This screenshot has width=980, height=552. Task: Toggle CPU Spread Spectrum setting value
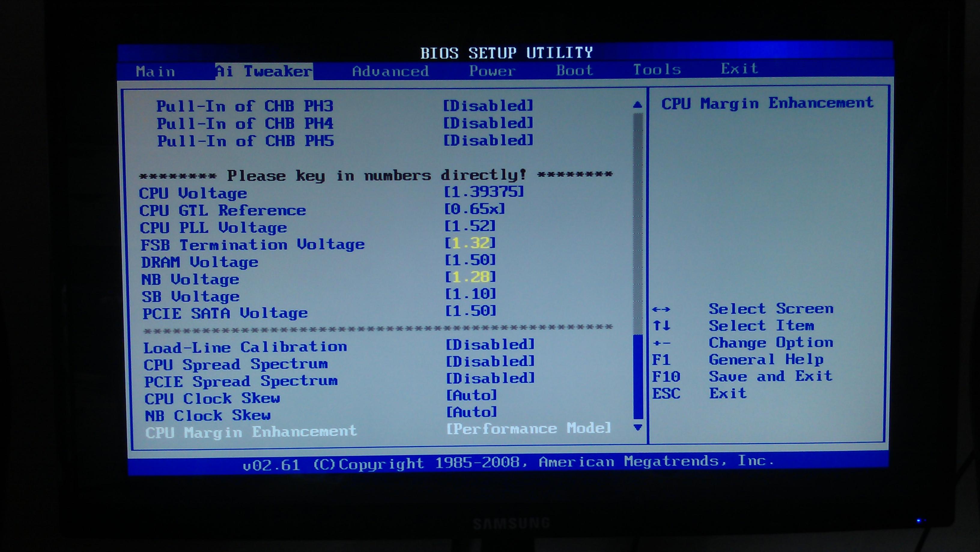coord(490,361)
